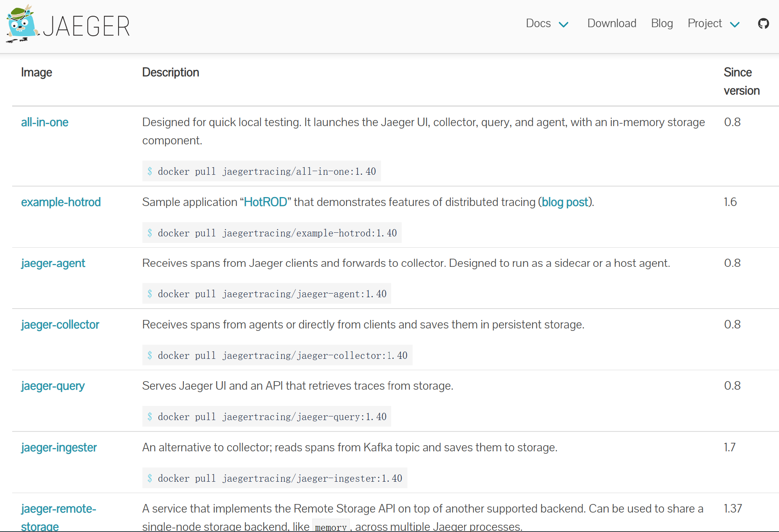The width and height of the screenshot is (779, 532).
Task: Follow the jaeger-agent image link
Action: (53, 263)
